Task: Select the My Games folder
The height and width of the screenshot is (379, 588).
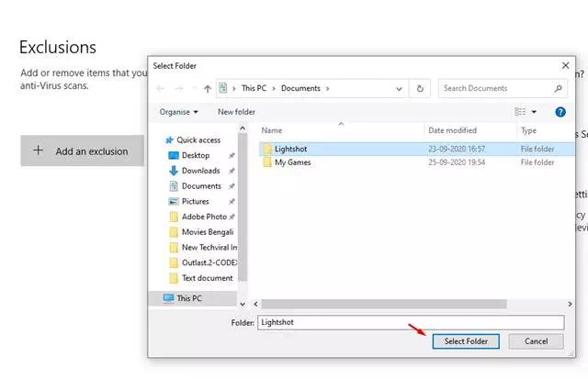Action: [292, 162]
